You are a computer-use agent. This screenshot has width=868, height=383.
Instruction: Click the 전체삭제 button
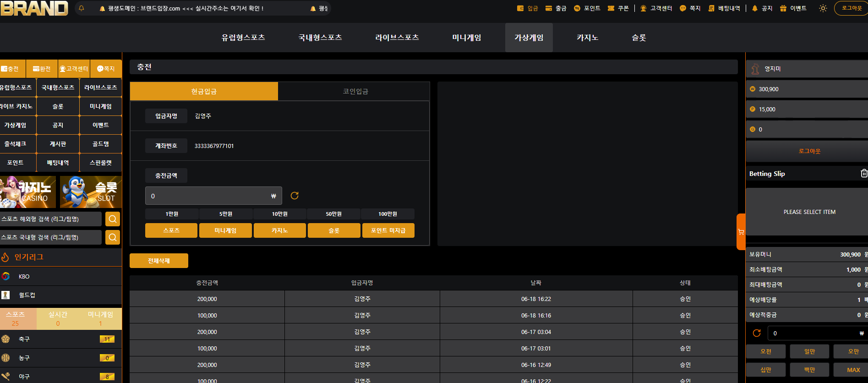(159, 261)
